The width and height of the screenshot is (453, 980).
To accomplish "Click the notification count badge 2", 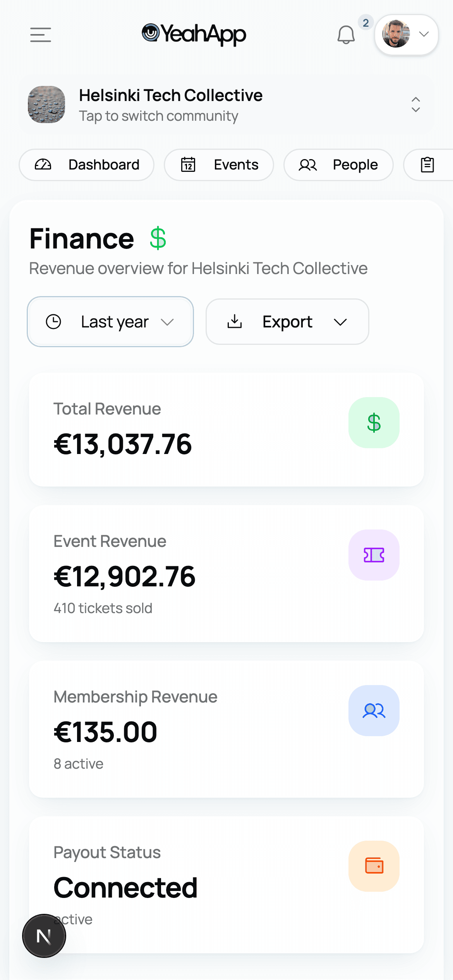I will tap(365, 23).
